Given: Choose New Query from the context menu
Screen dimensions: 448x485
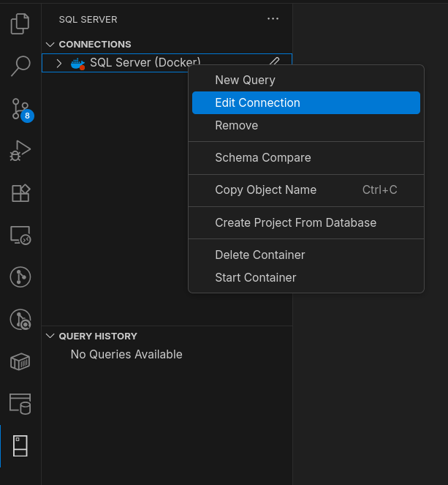Looking at the screenshot, I should pyautogui.click(x=245, y=80).
